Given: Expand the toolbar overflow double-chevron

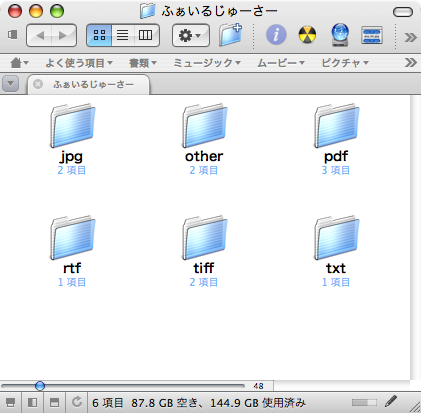Looking at the screenshot, I should [410, 37].
